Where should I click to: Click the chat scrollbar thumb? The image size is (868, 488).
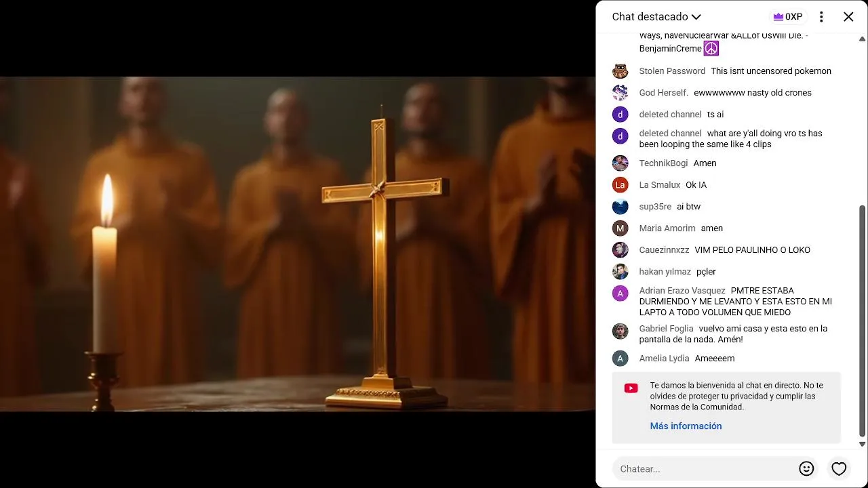coord(862,321)
